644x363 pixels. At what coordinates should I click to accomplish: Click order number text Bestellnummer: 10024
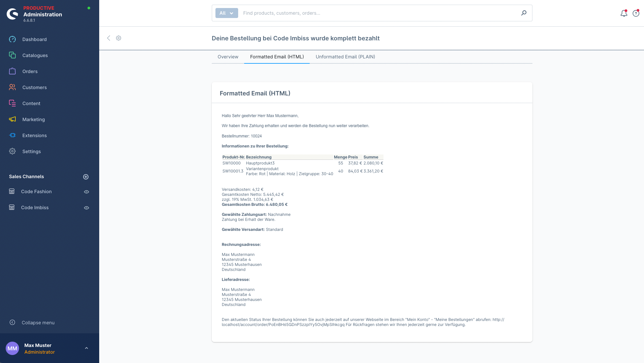(x=242, y=136)
